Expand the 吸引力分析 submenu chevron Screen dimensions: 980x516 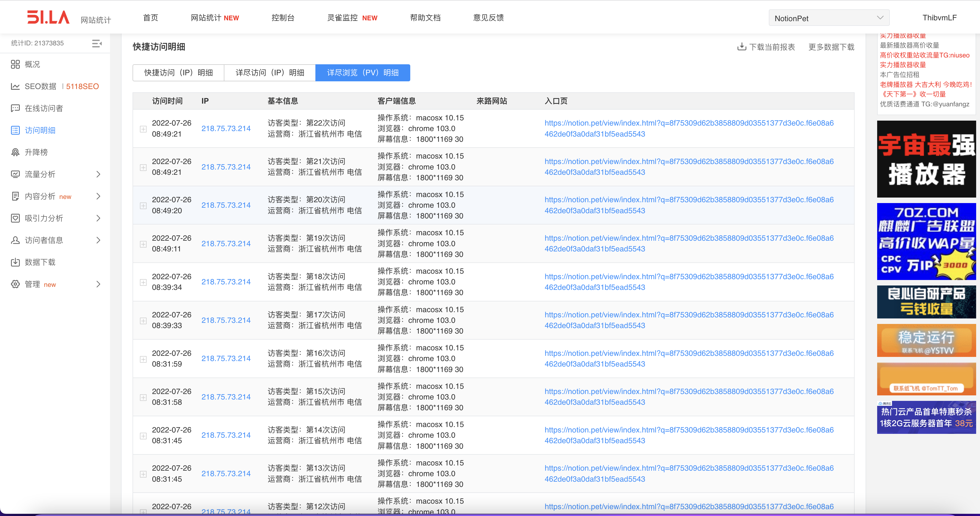98,218
